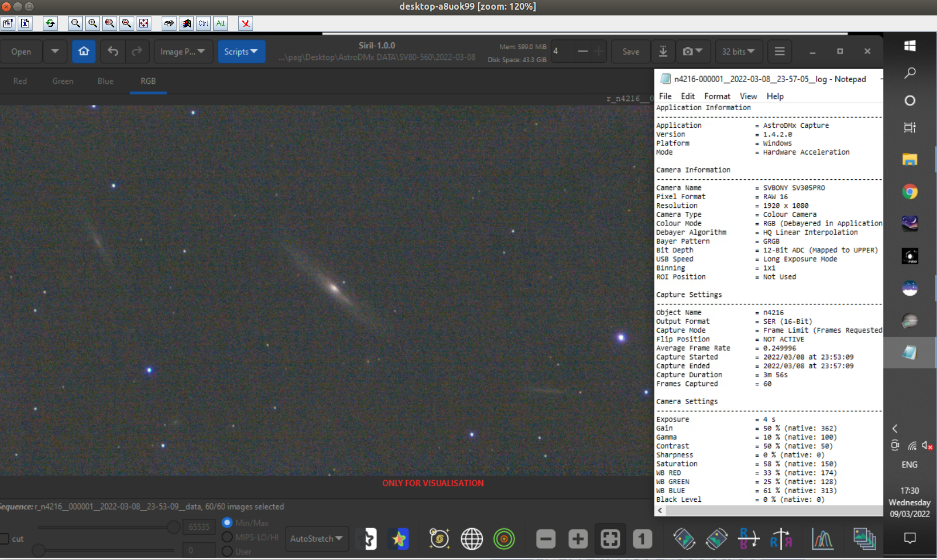
Task: Expand hidden tray icons chevron
Action: 895,429
